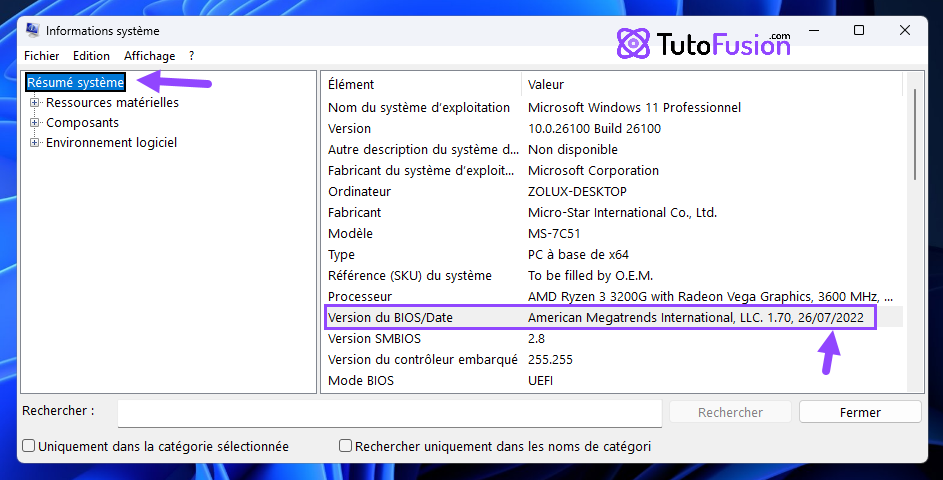Screen dimensions: 943x480
Task: Select the Processeur row label
Action: (x=360, y=297)
